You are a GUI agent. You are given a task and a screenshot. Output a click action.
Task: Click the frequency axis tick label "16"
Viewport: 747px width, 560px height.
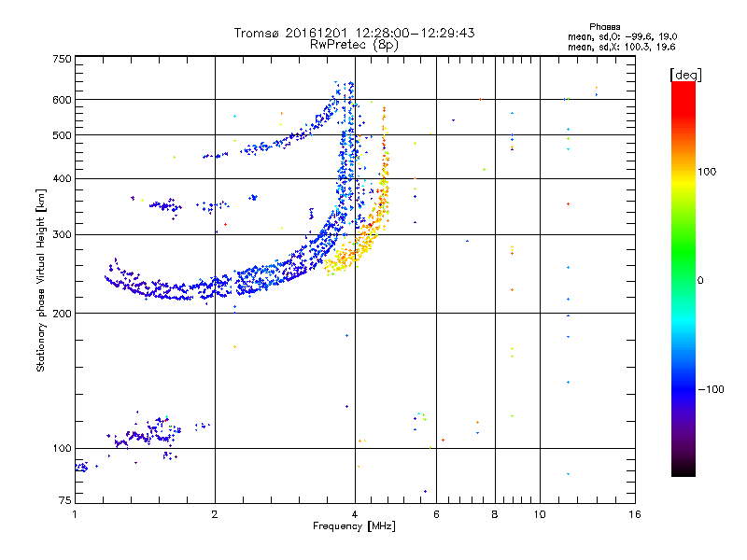tap(635, 514)
